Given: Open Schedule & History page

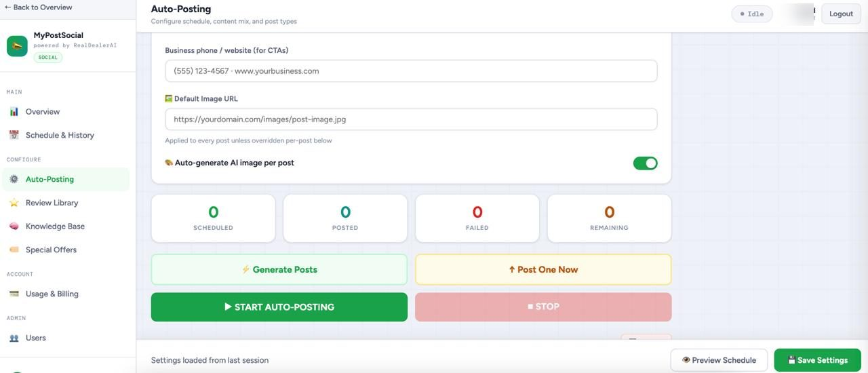Looking at the screenshot, I should point(66,135).
